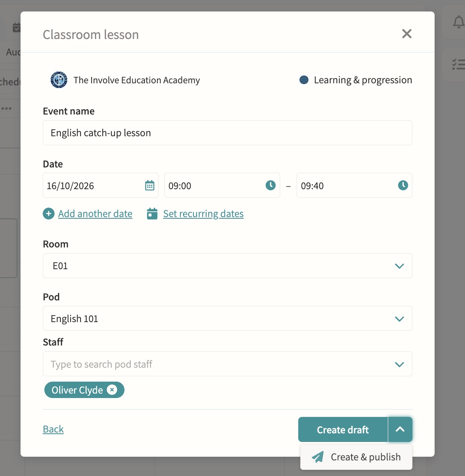This screenshot has height=476, width=465.
Task: Click the Learning & progression color dot
Action: click(304, 80)
